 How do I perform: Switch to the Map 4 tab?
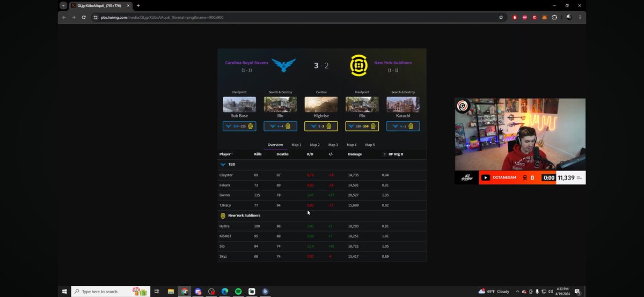coord(352,145)
